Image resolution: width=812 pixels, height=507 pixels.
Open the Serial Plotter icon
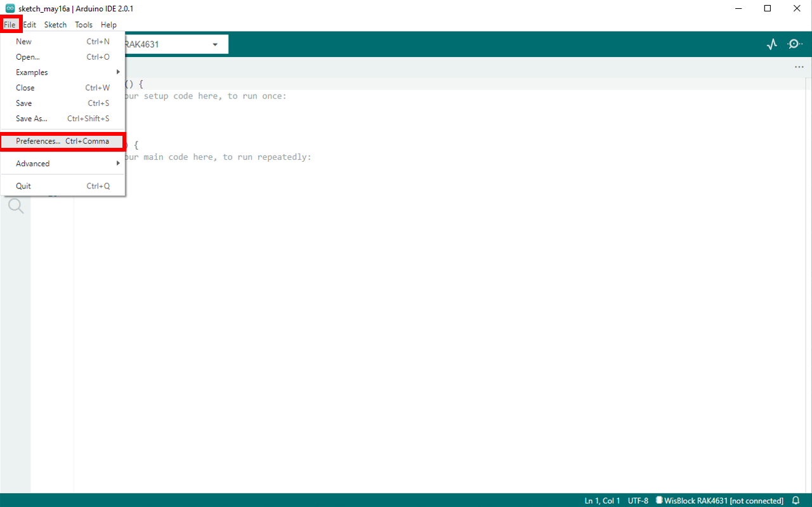tap(771, 44)
